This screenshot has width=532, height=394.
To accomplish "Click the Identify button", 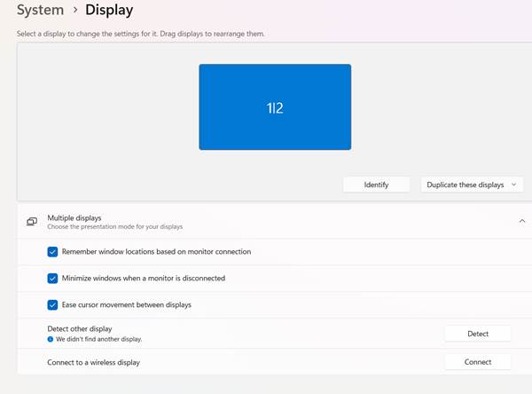I will coord(376,185).
